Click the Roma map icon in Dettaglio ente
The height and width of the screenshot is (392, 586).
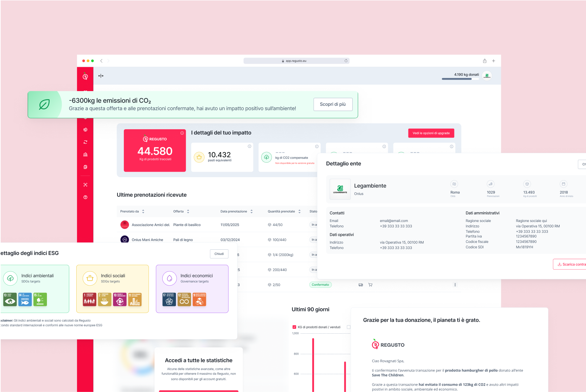[x=454, y=184]
